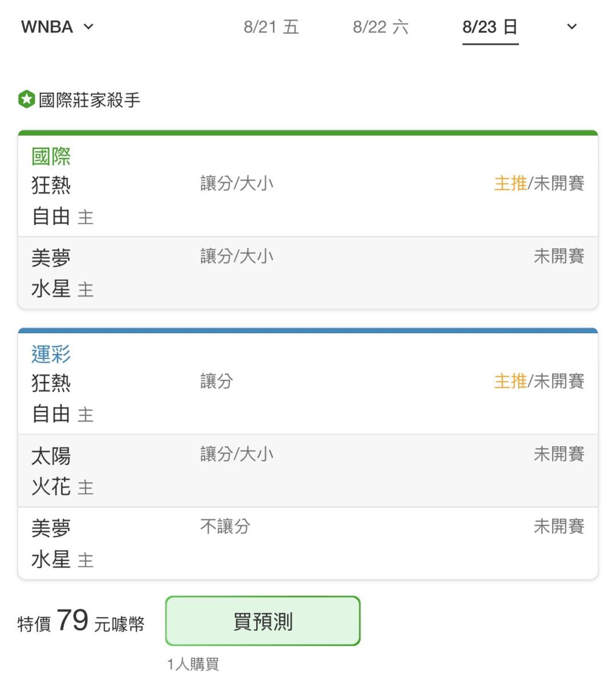Click the 特價 79 元噱幣 price

click(x=81, y=621)
